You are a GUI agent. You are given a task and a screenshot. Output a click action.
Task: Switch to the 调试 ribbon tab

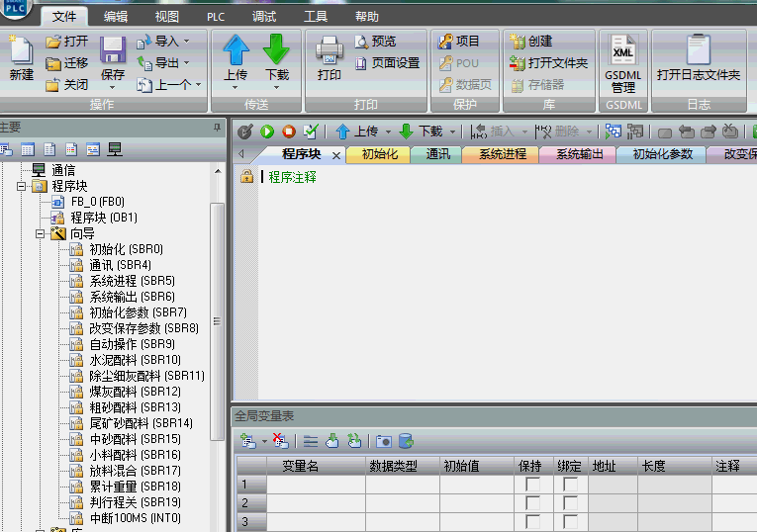click(x=264, y=17)
